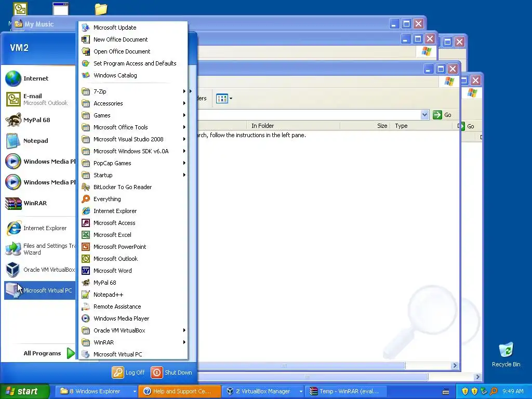Image resolution: width=532 pixels, height=399 pixels.
Task: Expand Microsoft Windows SDK v6.0A submenu
Action: [x=133, y=151]
